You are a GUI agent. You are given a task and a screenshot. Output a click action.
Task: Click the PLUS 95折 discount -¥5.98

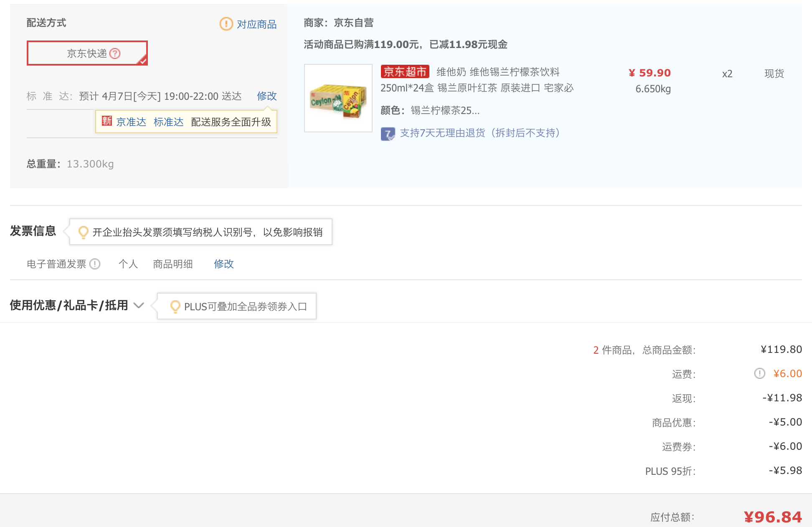point(785,471)
